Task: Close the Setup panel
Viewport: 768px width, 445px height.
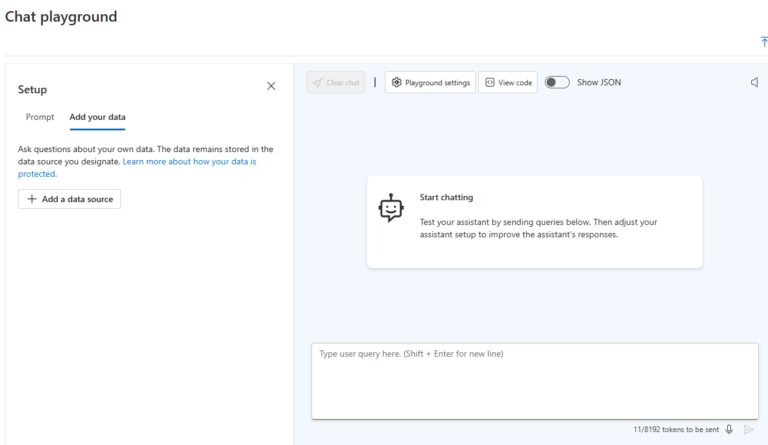Action: pos(271,87)
